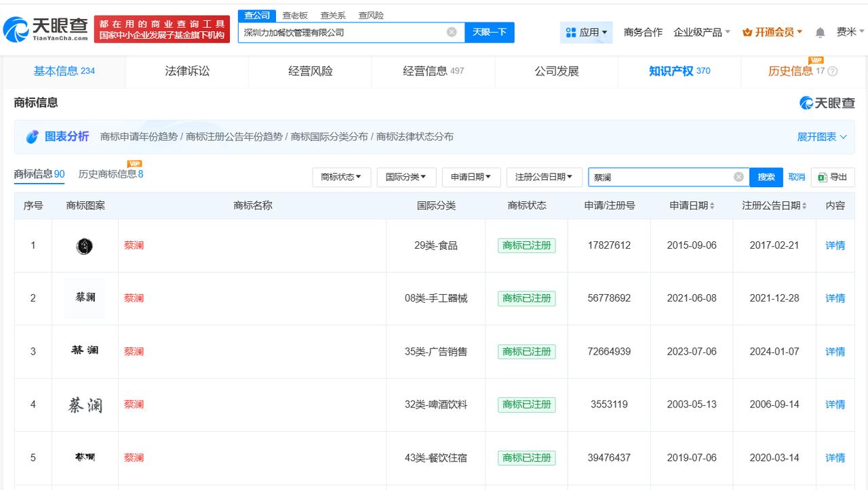Click the chart analysis icon
This screenshot has width=868, height=490.
coord(33,137)
